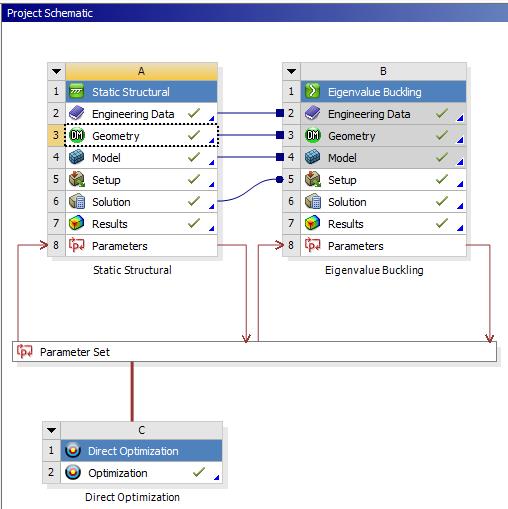Open dropdown arrow of system A
The image size is (508, 509).
pyautogui.click(x=57, y=71)
